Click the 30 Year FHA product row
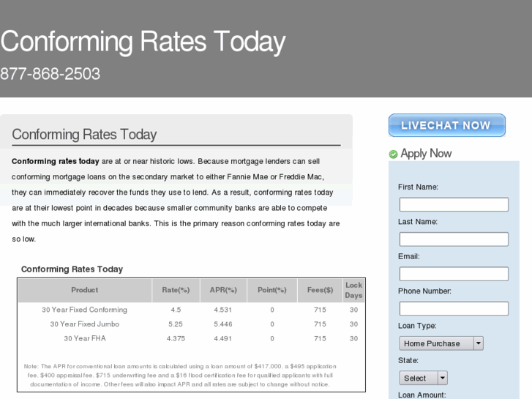 tap(85, 339)
